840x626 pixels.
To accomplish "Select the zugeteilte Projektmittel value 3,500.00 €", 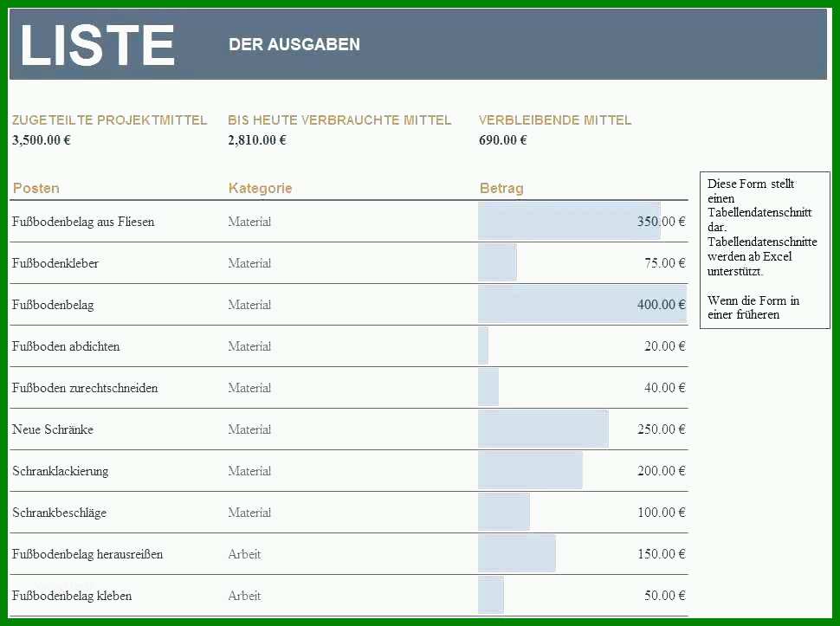I will click(x=42, y=140).
